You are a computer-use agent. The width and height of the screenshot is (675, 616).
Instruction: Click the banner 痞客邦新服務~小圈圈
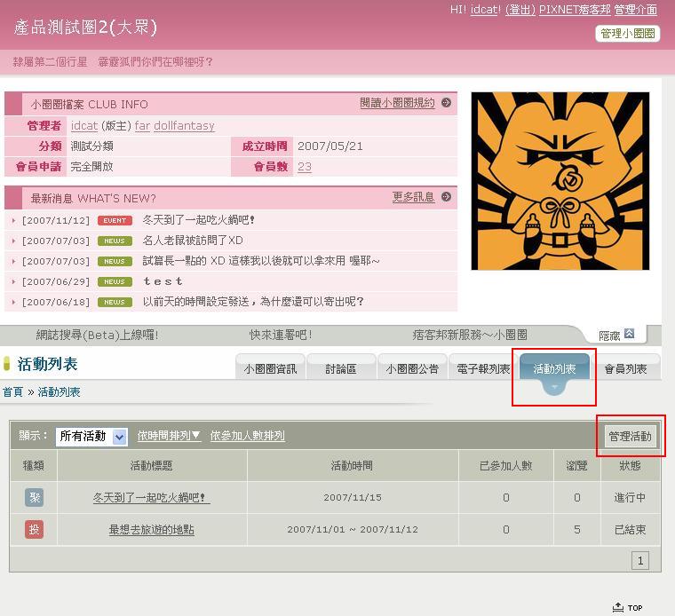tap(470, 335)
